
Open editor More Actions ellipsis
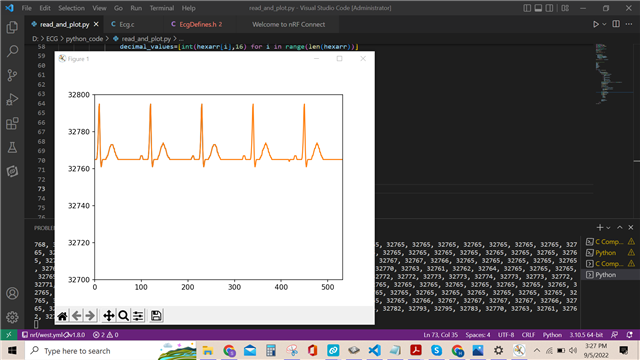coord(629,24)
